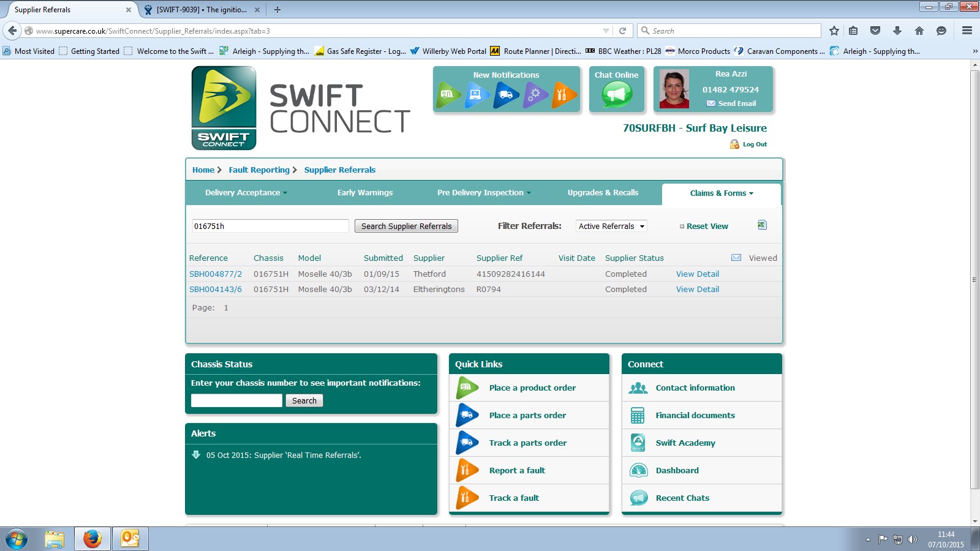Click the chassis number input field
The height and width of the screenshot is (551, 980).
pos(236,400)
